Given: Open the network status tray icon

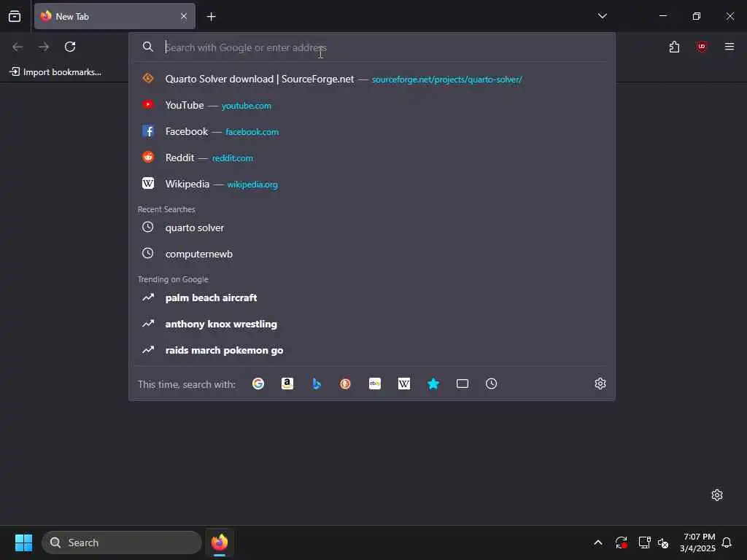Looking at the screenshot, I should (644, 542).
